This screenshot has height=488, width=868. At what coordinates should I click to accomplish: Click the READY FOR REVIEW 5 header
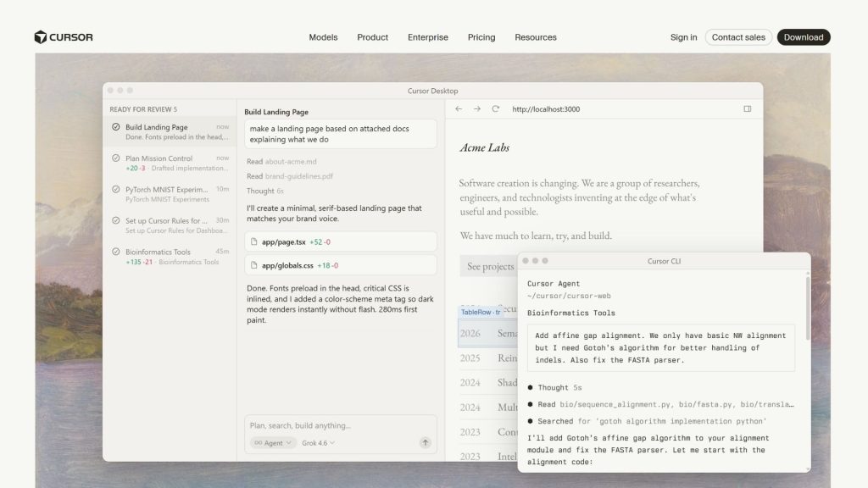[x=143, y=109]
